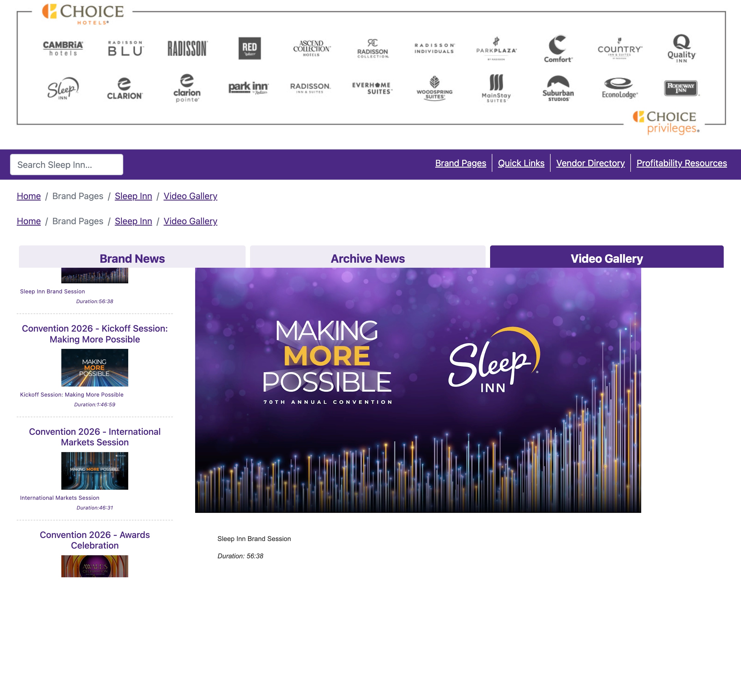The height and width of the screenshot is (700, 741).
Task: Click 'Sleep Inn Brand Session' sidebar caption
Action: click(x=52, y=291)
